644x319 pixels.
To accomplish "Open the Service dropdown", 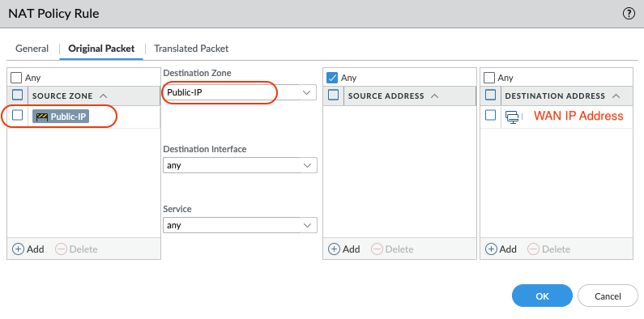I will click(240, 225).
